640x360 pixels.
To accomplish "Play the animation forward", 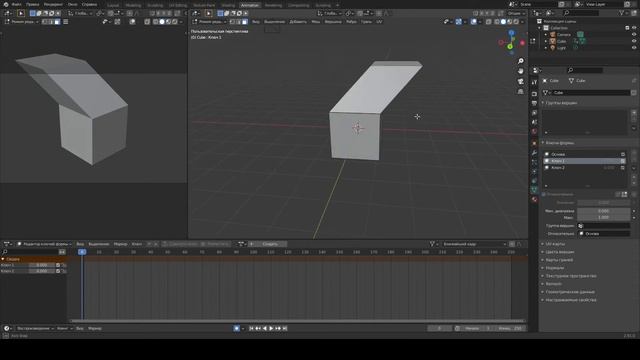I will tap(271, 328).
